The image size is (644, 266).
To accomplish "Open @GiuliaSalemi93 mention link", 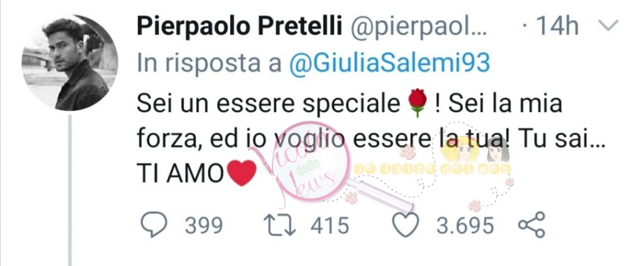I will (390, 64).
